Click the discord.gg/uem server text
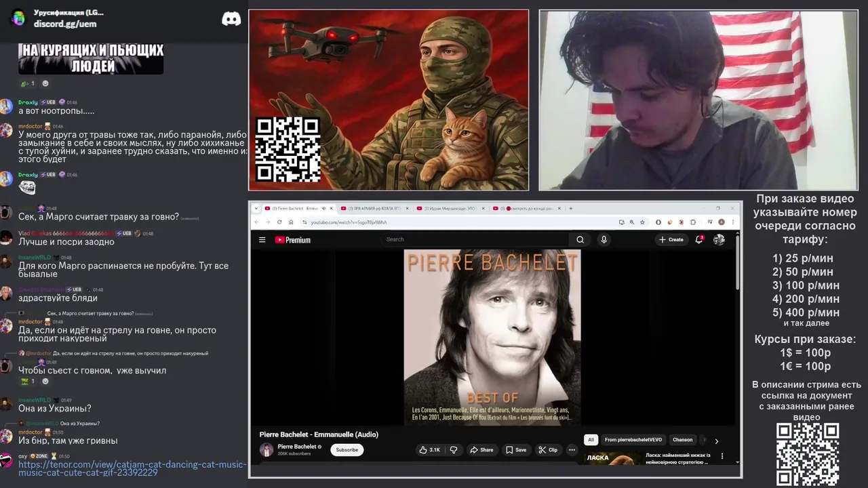 65,24
